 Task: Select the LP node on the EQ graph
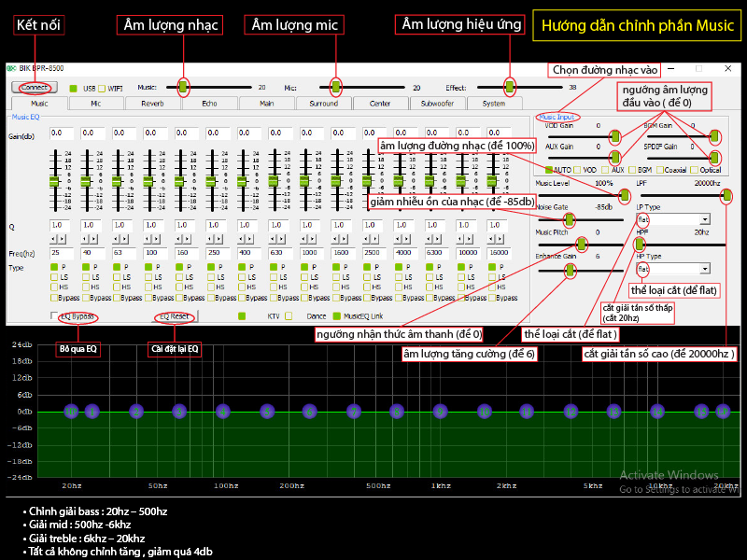point(723,412)
